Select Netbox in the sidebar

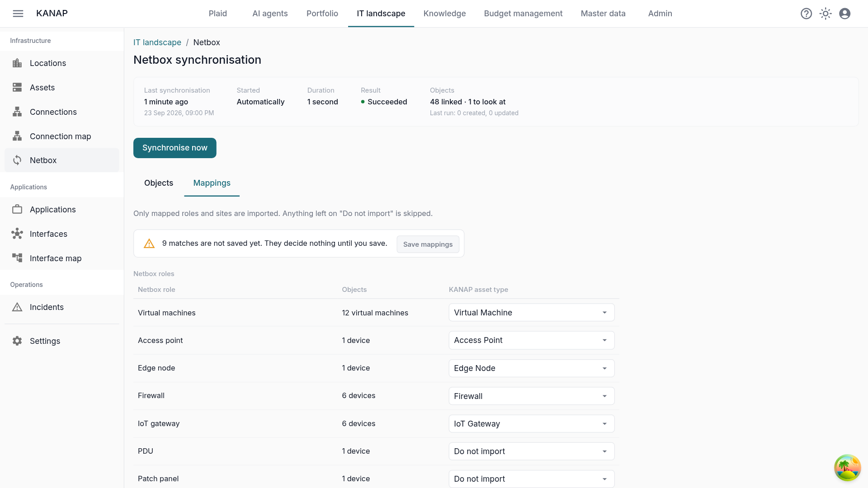(x=62, y=160)
